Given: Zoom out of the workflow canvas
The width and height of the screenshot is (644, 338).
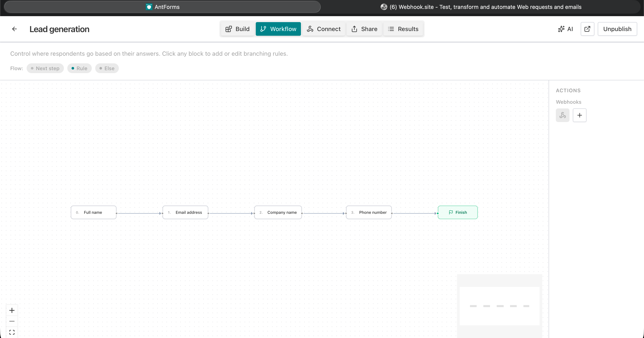Looking at the screenshot, I should pyautogui.click(x=12, y=321).
